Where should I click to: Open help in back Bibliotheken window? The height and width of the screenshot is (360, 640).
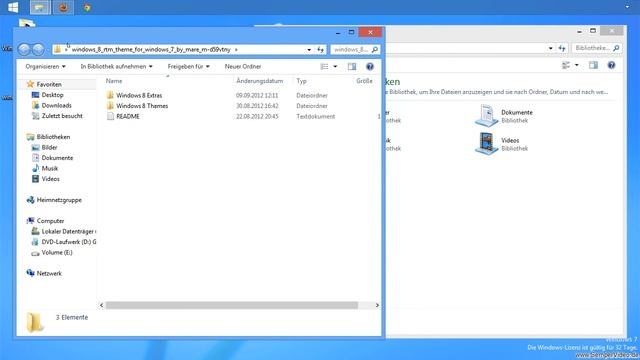coord(611,65)
